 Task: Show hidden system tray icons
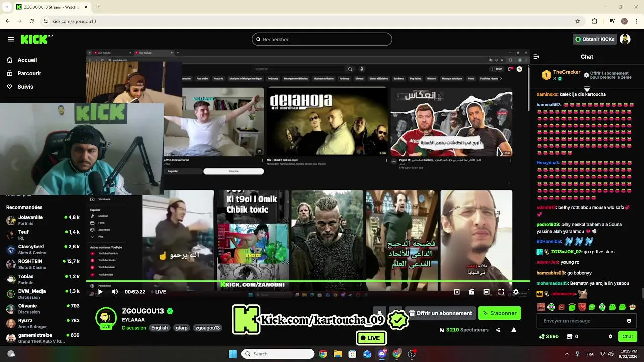pyautogui.click(x=566, y=354)
